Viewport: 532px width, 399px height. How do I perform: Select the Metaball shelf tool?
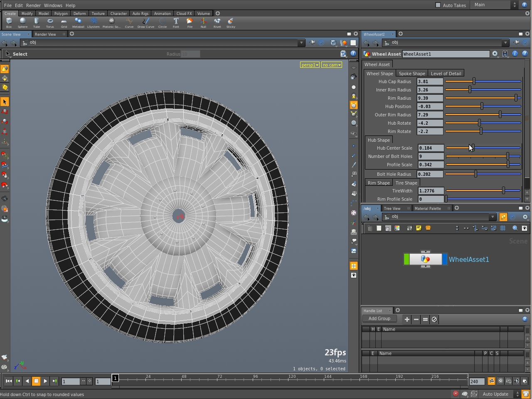79,23
